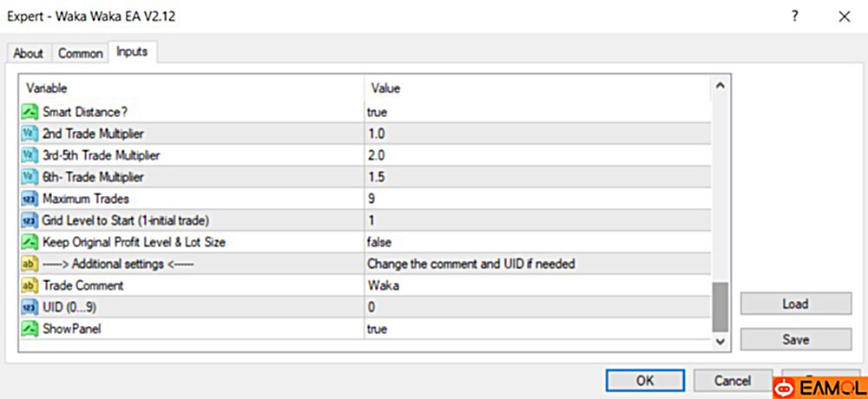Load a settings preset with Load button

click(795, 304)
